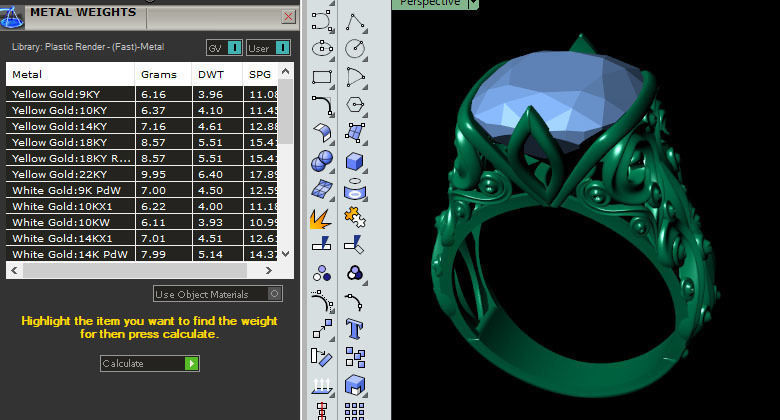Click the horizontal scroll right arrow
This screenshot has width=780, height=420.
tap(269, 271)
